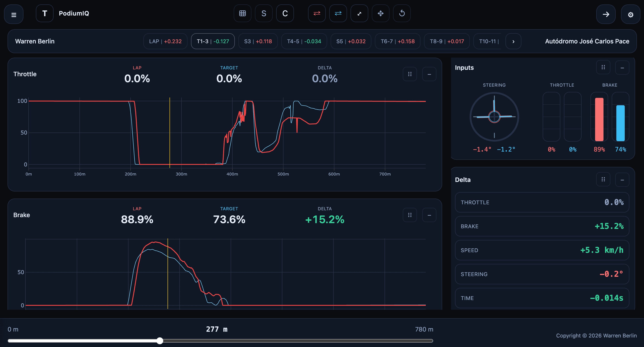Select the LAP +0.232 sector tab
This screenshot has height=347, width=644.
[165, 41]
